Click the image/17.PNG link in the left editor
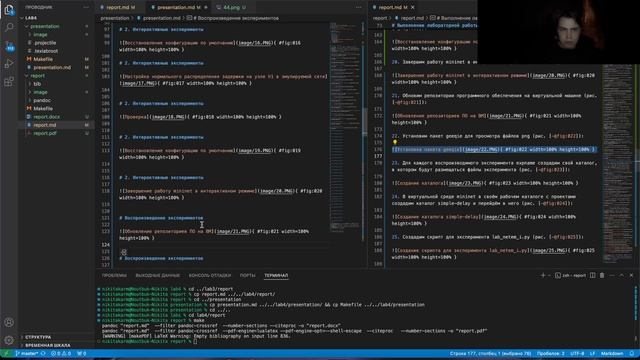640x360 pixels. [138, 83]
